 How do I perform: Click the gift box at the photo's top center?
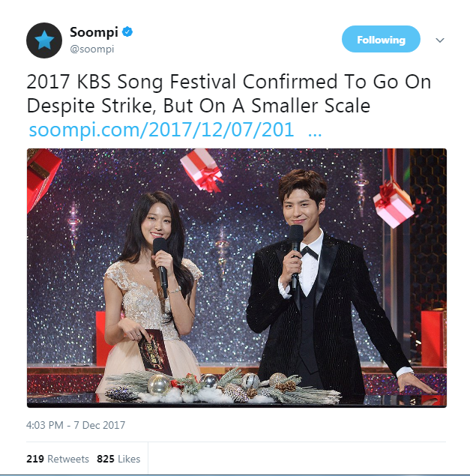click(x=202, y=170)
